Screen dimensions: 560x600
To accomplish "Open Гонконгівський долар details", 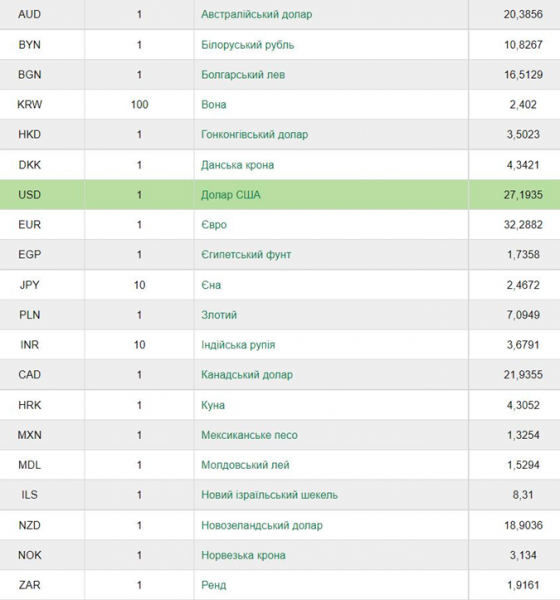I will tap(255, 135).
